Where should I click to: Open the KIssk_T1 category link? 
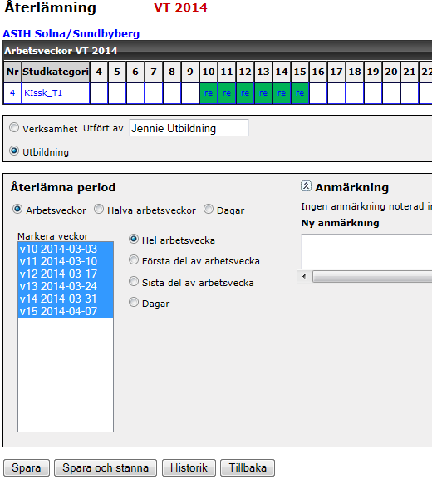point(43,93)
